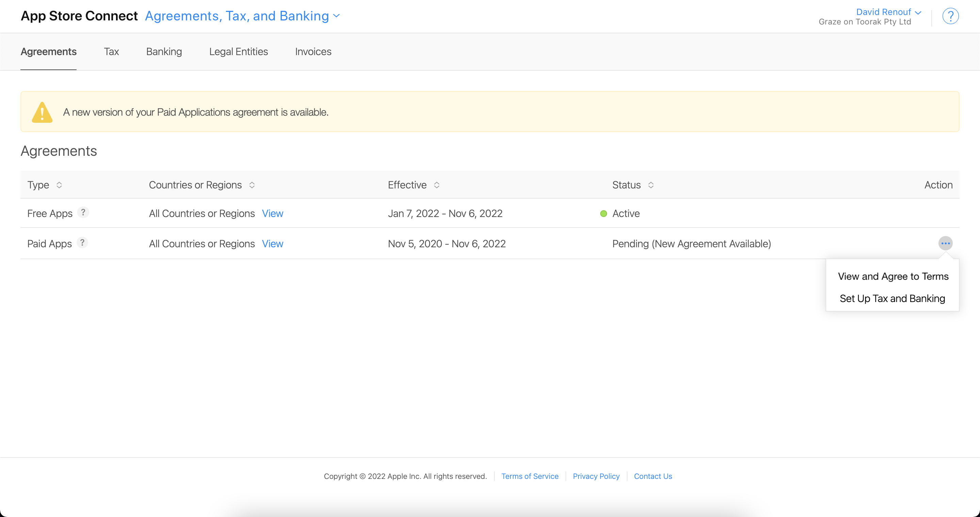Select Set Up Tax and Banking
Screen dimensions: 980x517
[x=892, y=299]
